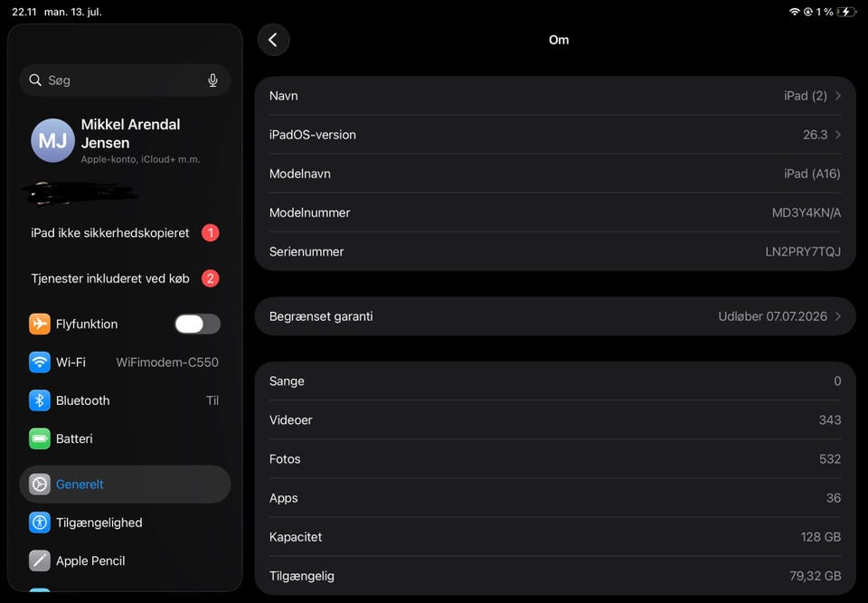Expand Begrænset garanti row chevron
868x603 pixels.
[x=837, y=316]
